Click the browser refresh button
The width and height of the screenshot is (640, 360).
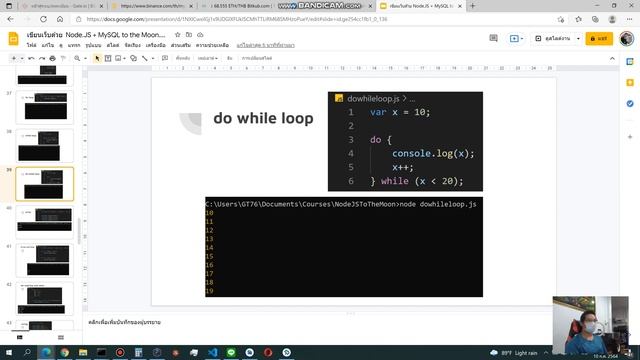pos(43,19)
